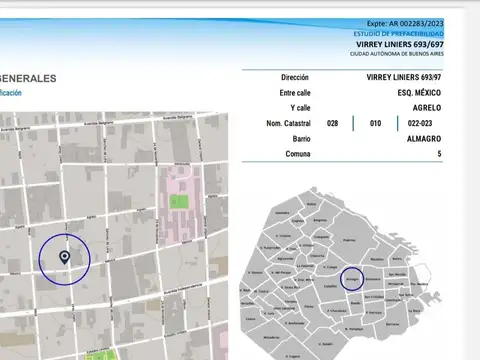This screenshot has width=480, height=360.
Task: Click the Barracas district on the neighborhoods map
Action: click(392, 324)
